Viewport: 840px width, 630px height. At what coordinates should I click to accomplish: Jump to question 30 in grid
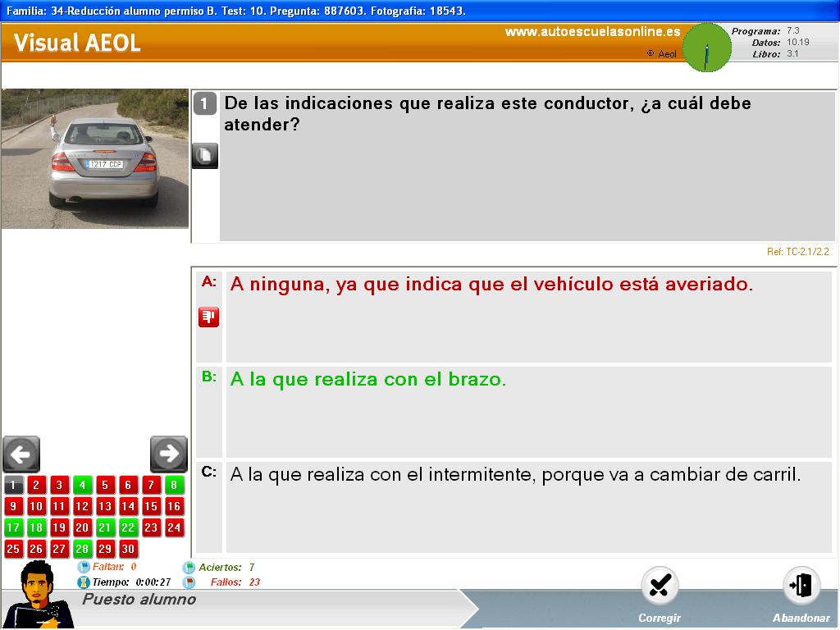click(x=128, y=549)
